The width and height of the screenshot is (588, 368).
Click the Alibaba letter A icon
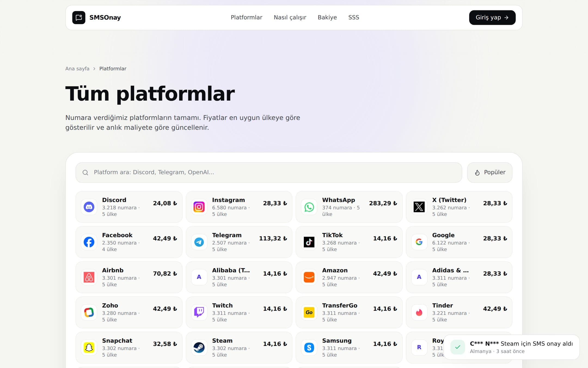click(x=199, y=277)
